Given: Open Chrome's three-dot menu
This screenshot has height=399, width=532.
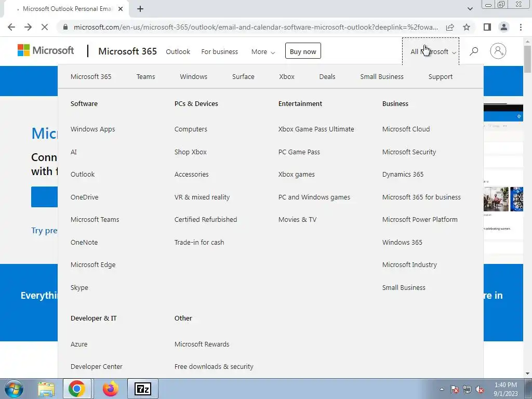Looking at the screenshot, I should (521, 27).
